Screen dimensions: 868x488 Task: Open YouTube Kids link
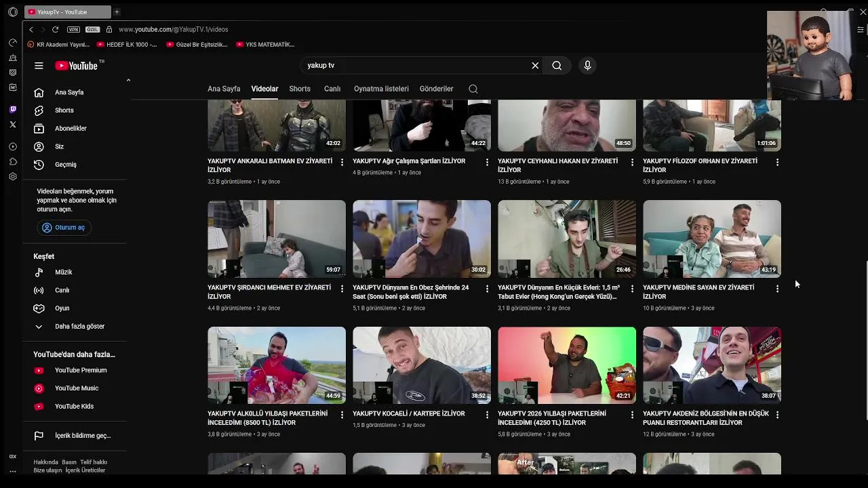(75, 406)
